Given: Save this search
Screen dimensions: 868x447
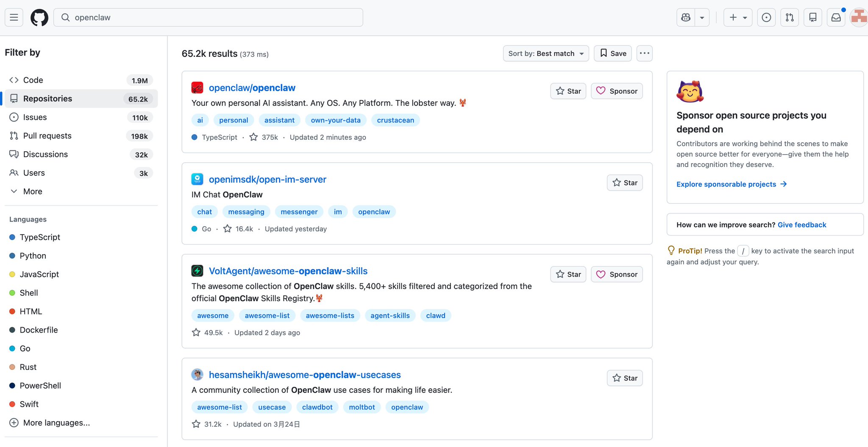Looking at the screenshot, I should pos(613,53).
